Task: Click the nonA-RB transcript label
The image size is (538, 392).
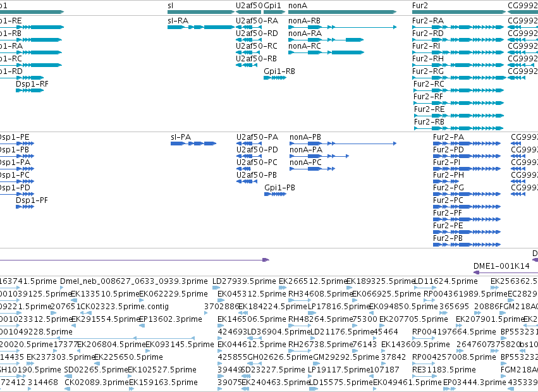Action: tap(304, 21)
